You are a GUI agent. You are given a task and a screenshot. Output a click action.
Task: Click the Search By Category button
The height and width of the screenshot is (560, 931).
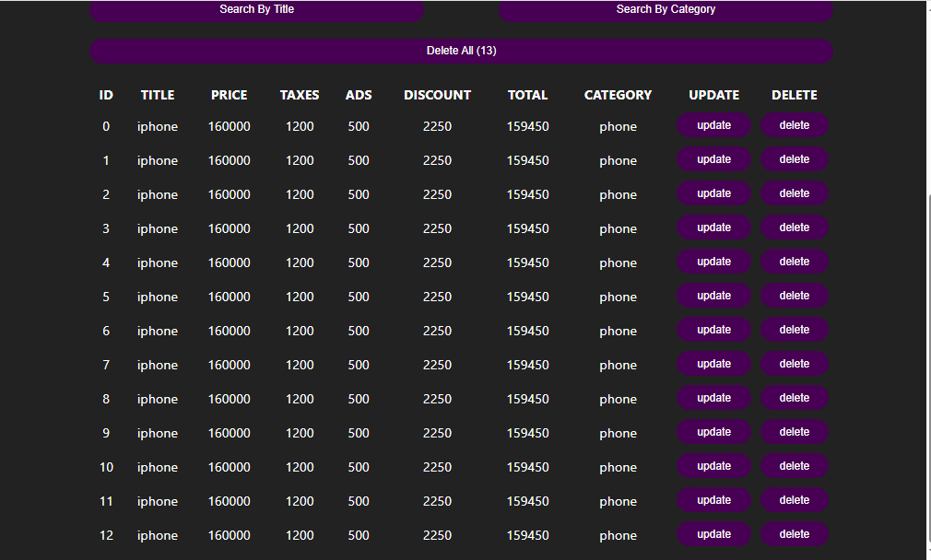click(666, 10)
